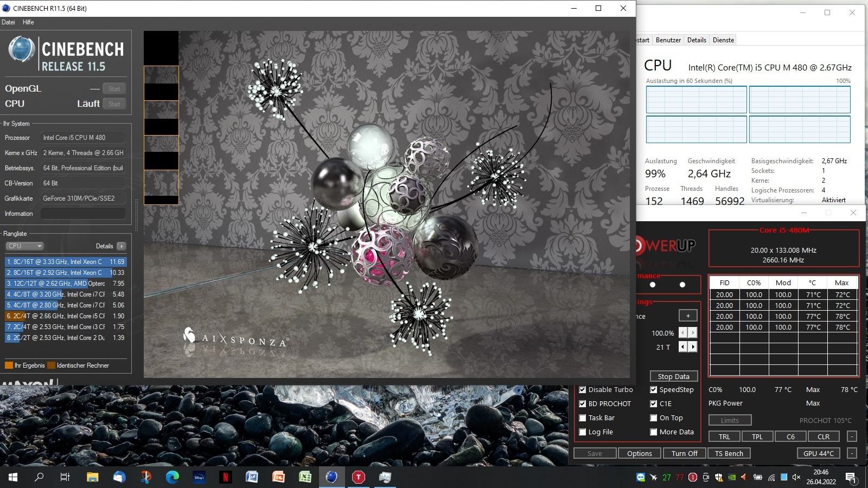Screen dimensions: 868x488
Task: Toggle Disable Turbo checkbox
Action: point(583,389)
